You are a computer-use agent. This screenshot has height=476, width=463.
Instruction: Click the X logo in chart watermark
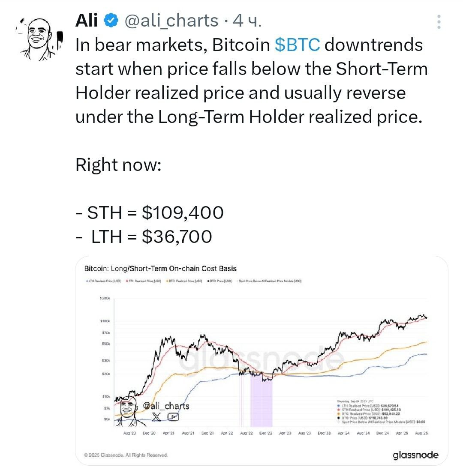click(156, 417)
